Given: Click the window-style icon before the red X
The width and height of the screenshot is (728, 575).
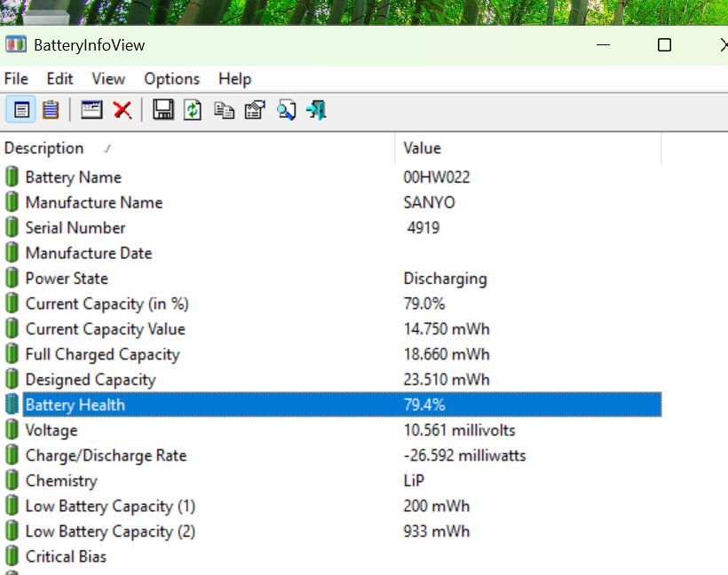Looking at the screenshot, I should (x=91, y=109).
